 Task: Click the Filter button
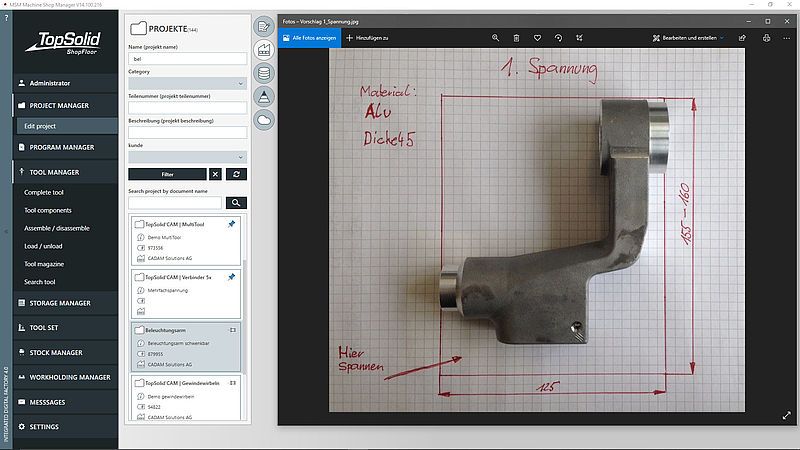[x=167, y=174]
